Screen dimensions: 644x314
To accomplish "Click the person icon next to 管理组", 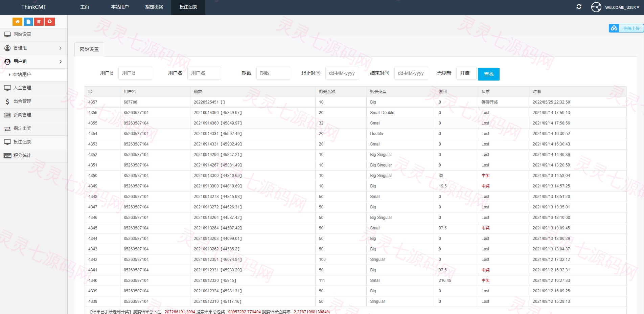I will pos(7,48).
